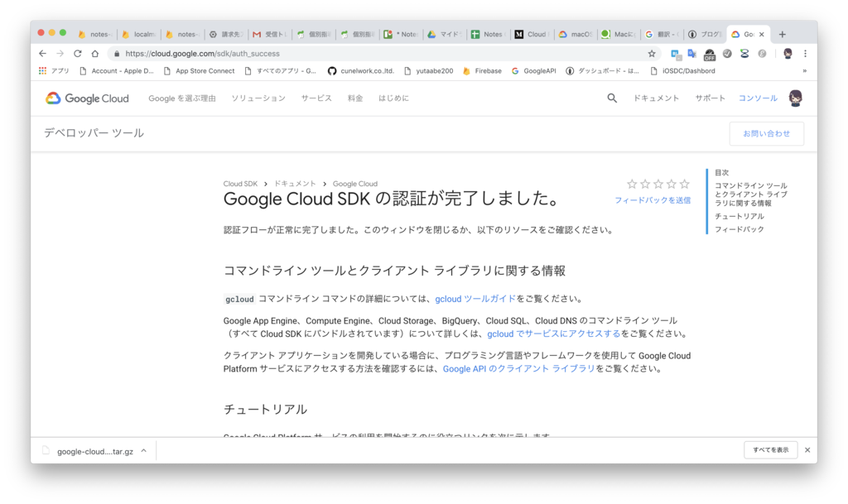This screenshot has height=504, width=848.
Task: Click the Google API のクライアント ライブラリ link
Action: pos(518,369)
